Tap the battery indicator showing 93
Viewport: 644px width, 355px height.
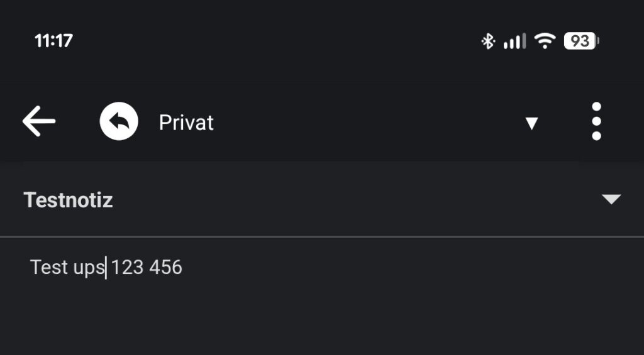[x=580, y=41]
